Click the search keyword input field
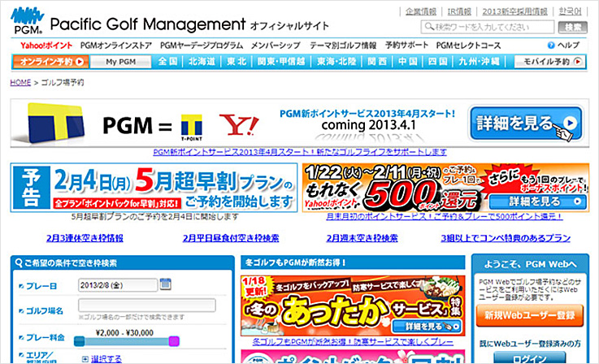Image resolution: width=599 pixels, height=364 pixels. coord(488,27)
